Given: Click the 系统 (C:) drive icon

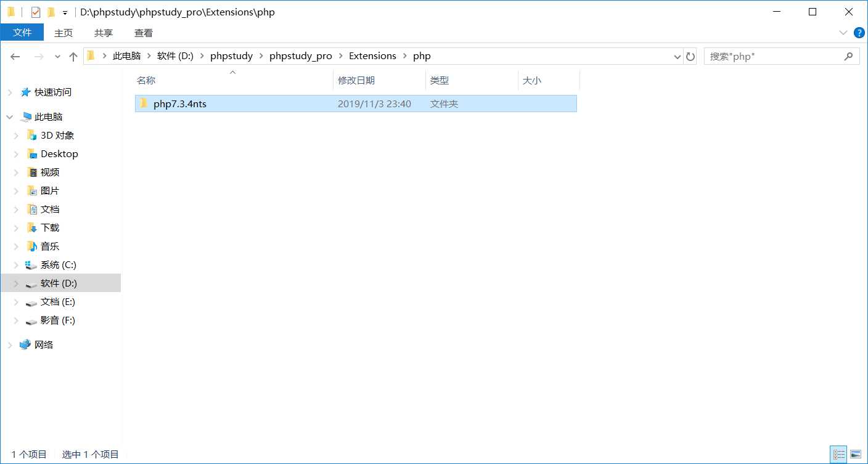Looking at the screenshot, I should point(31,265).
